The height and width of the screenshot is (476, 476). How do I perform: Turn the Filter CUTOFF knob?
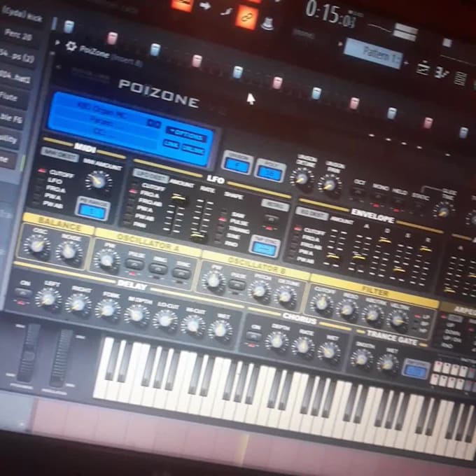coord(321,304)
